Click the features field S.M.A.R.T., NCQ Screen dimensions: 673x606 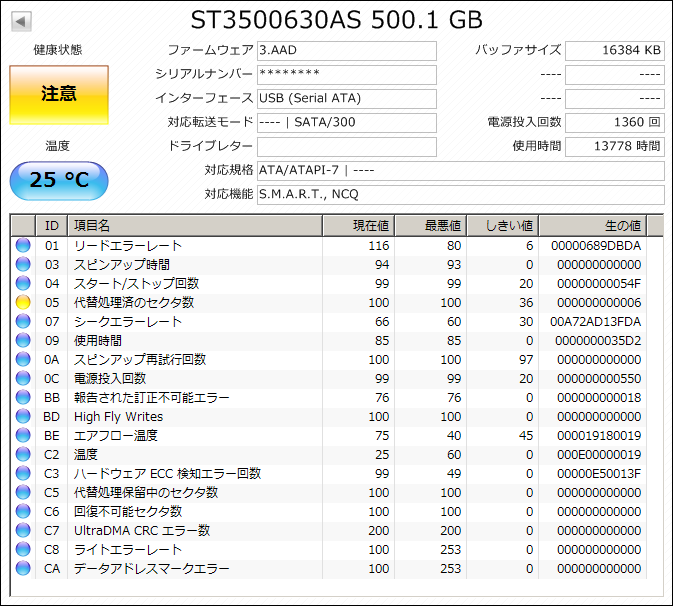tap(461, 195)
